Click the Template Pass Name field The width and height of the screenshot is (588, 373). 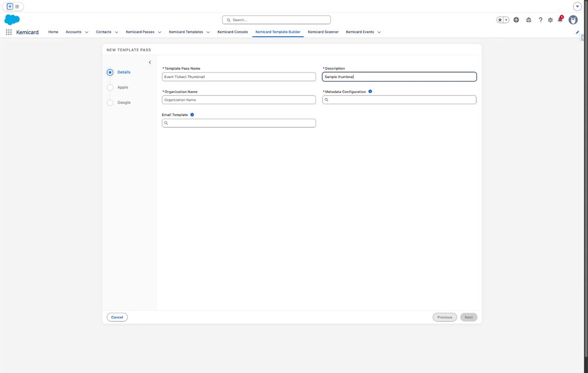pos(239,77)
